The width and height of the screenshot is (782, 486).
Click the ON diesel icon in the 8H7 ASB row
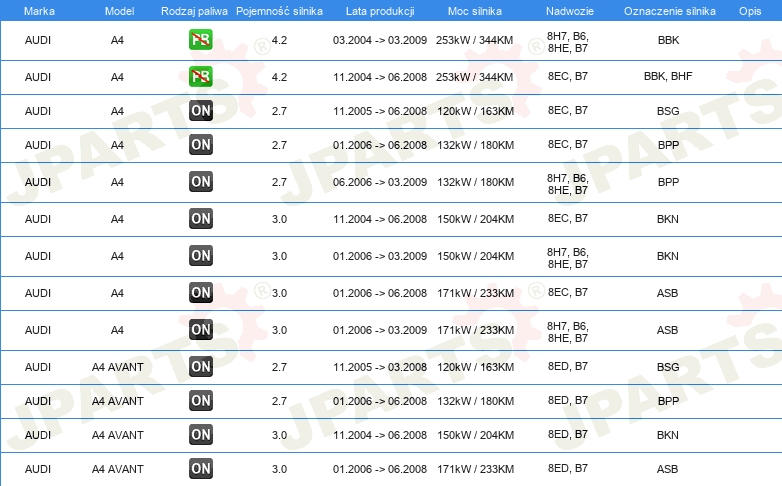point(201,329)
